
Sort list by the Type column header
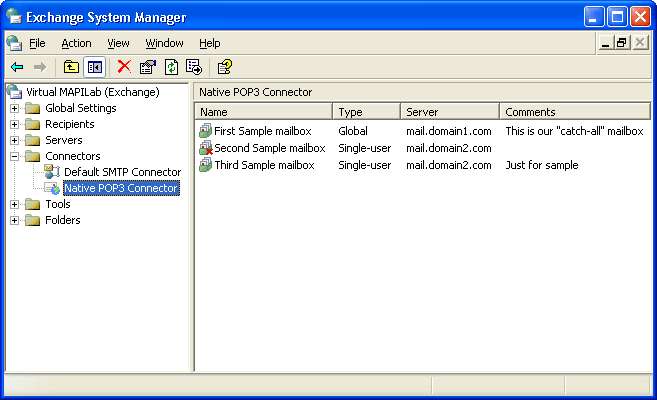coord(367,112)
